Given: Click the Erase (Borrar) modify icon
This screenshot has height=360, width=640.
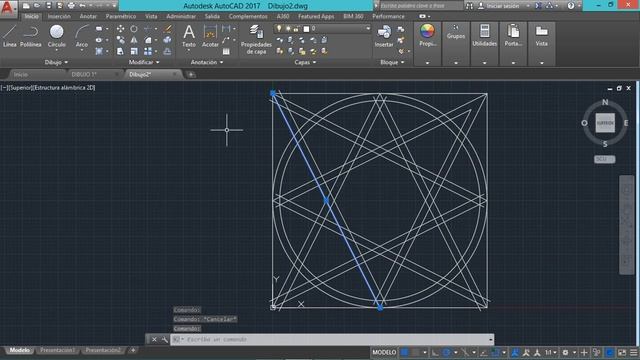Looking at the screenshot, I should [168, 29].
